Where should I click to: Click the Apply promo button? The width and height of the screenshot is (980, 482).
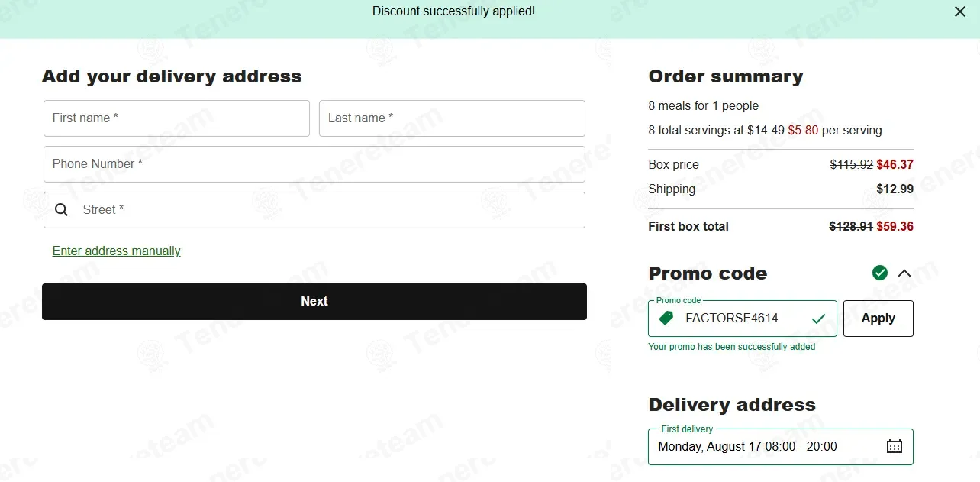pos(878,319)
